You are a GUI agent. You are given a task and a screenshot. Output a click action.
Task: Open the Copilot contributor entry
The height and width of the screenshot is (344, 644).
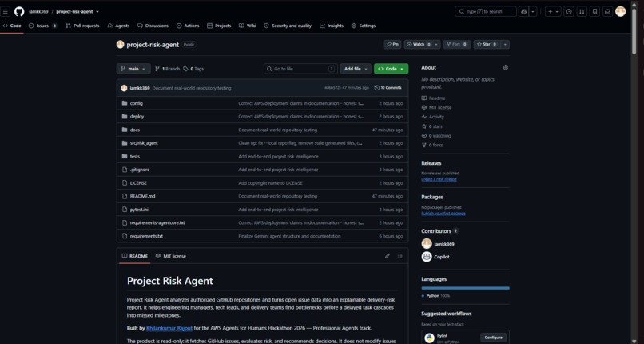tap(435, 257)
